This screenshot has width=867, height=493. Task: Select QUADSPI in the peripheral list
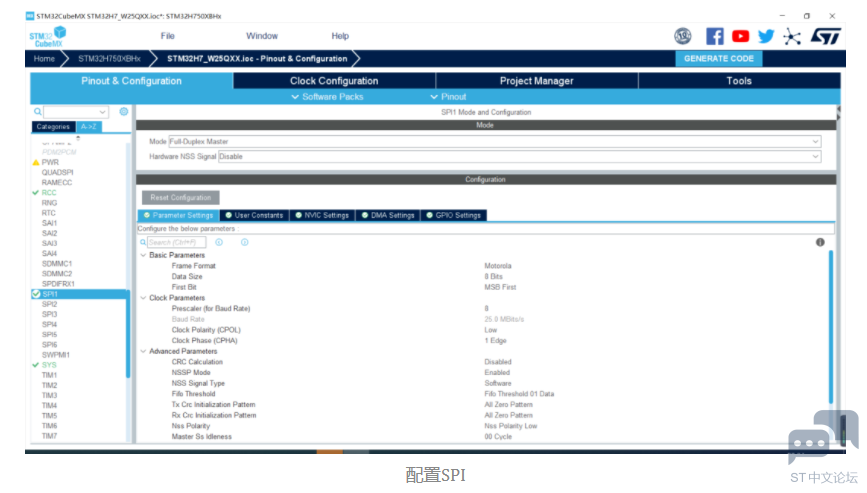click(x=58, y=172)
